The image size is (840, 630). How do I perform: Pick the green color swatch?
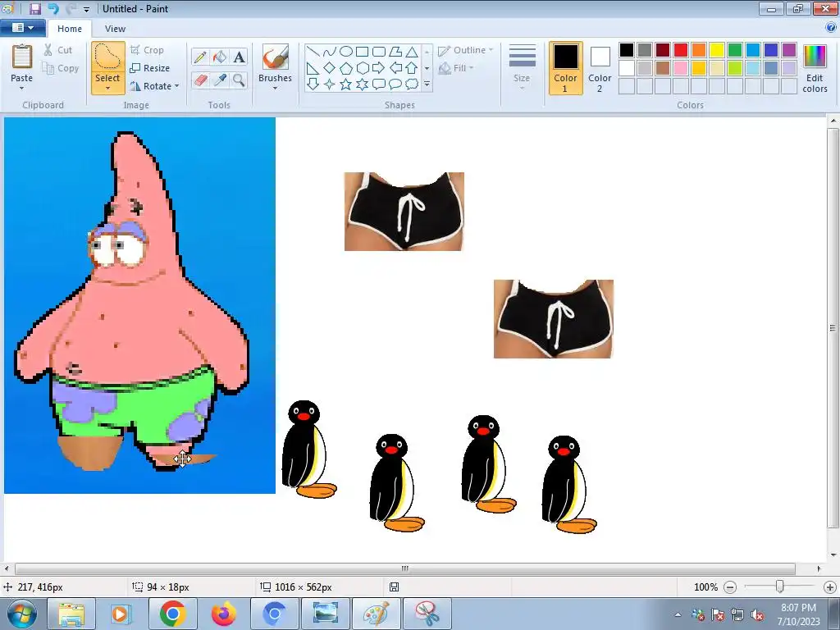pyautogui.click(x=735, y=50)
